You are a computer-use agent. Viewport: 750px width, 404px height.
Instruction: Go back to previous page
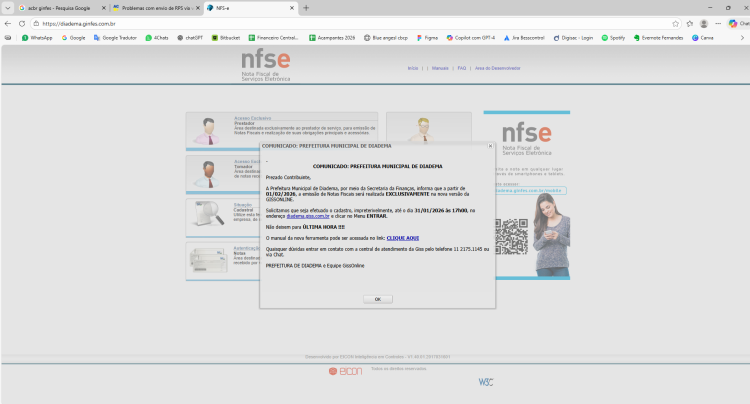click(8, 23)
